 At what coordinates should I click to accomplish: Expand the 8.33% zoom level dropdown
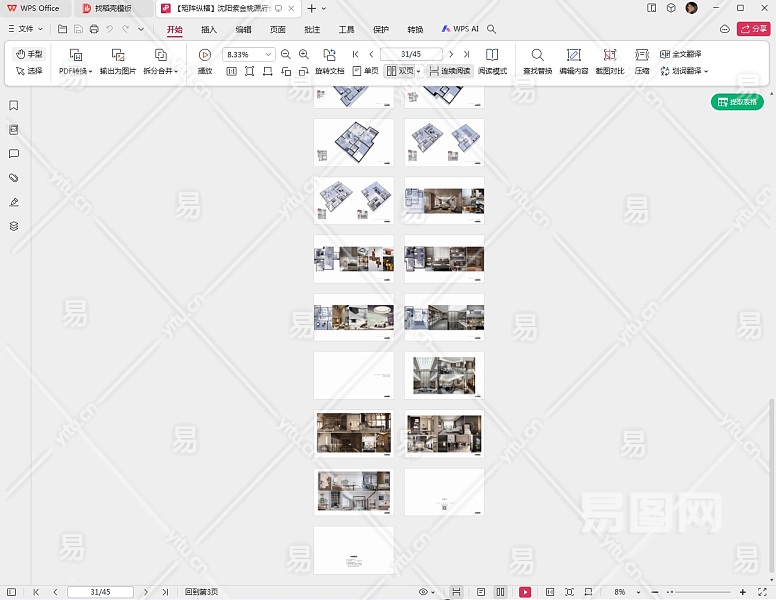coord(268,54)
